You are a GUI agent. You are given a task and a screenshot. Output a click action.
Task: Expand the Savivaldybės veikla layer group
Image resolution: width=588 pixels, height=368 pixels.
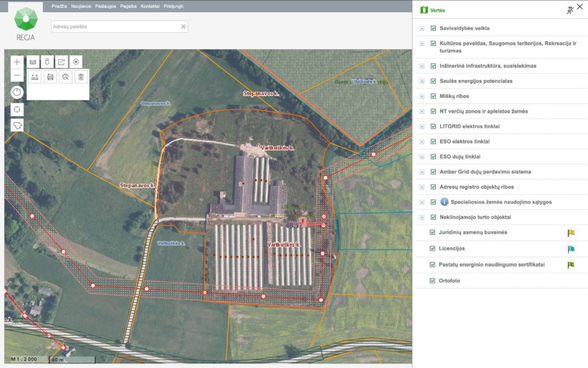(422, 28)
